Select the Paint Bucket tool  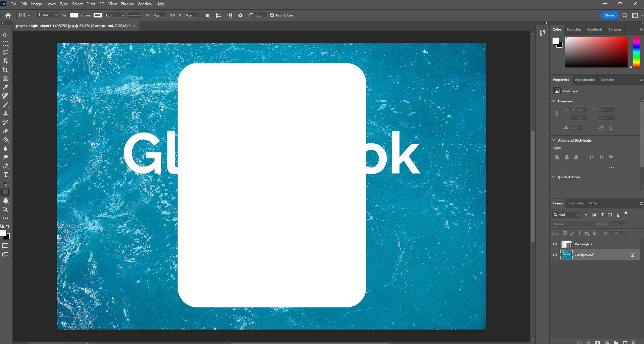tap(6, 140)
